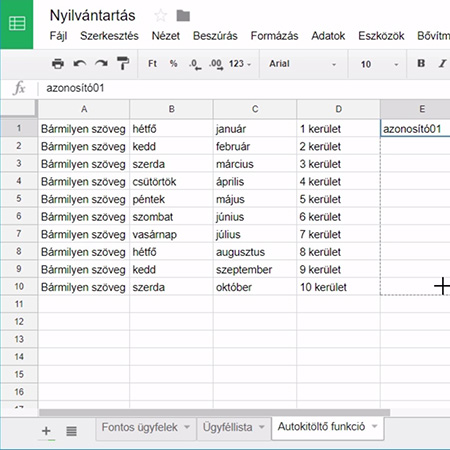Viewport: 450px width, 450px height.
Task: Toggle Bold formatting
Action: 421,63
